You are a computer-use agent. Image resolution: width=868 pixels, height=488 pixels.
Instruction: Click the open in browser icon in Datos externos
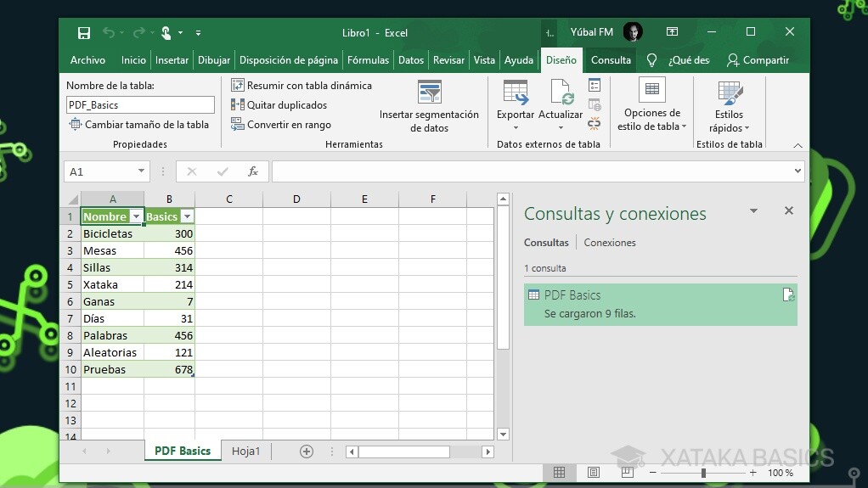tap(595, 104)
